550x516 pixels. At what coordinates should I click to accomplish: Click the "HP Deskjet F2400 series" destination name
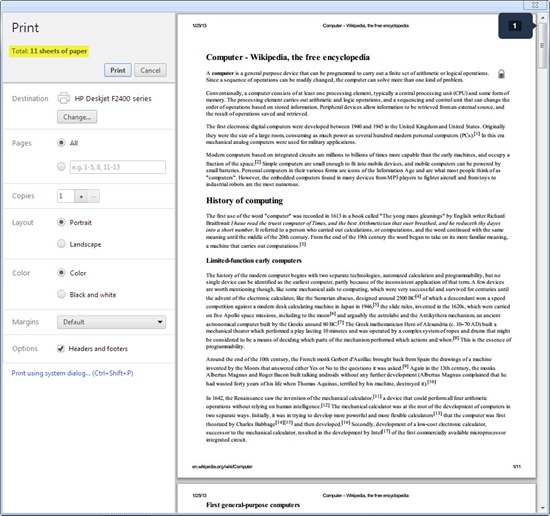pos(113,99)
